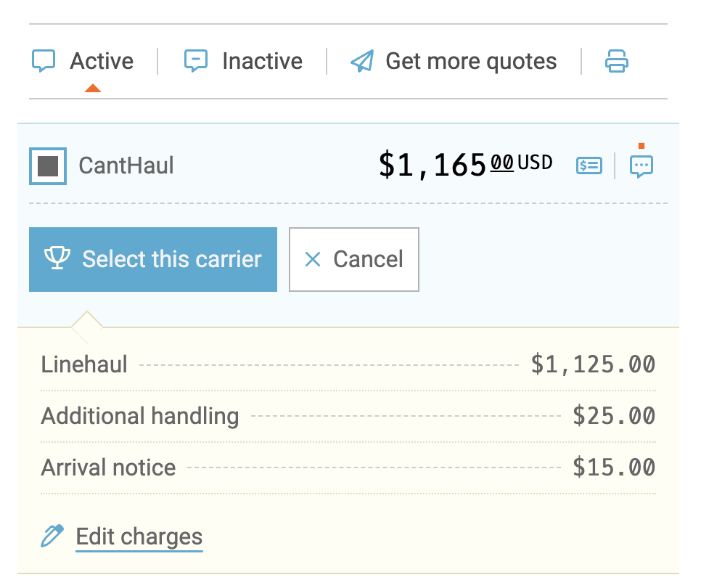Click the printer icon
The height and width of the screenshot is (588, 701).
click(x=616, y=61)
